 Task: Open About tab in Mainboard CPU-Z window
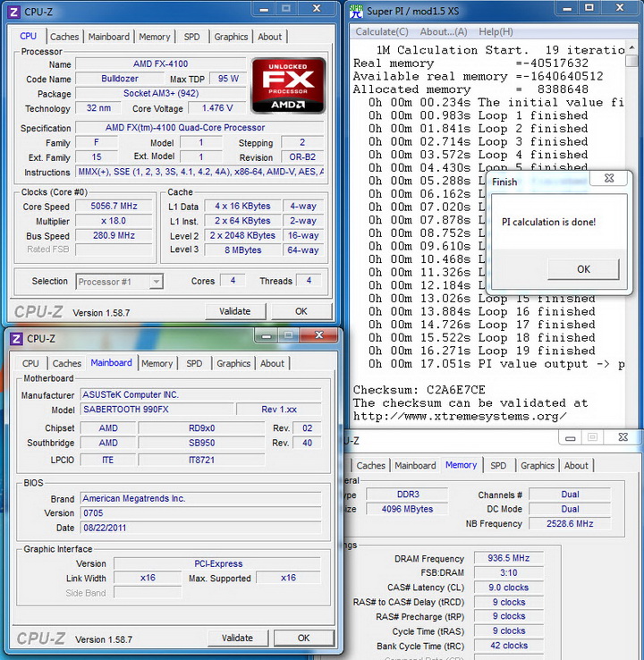click(272, 364)
